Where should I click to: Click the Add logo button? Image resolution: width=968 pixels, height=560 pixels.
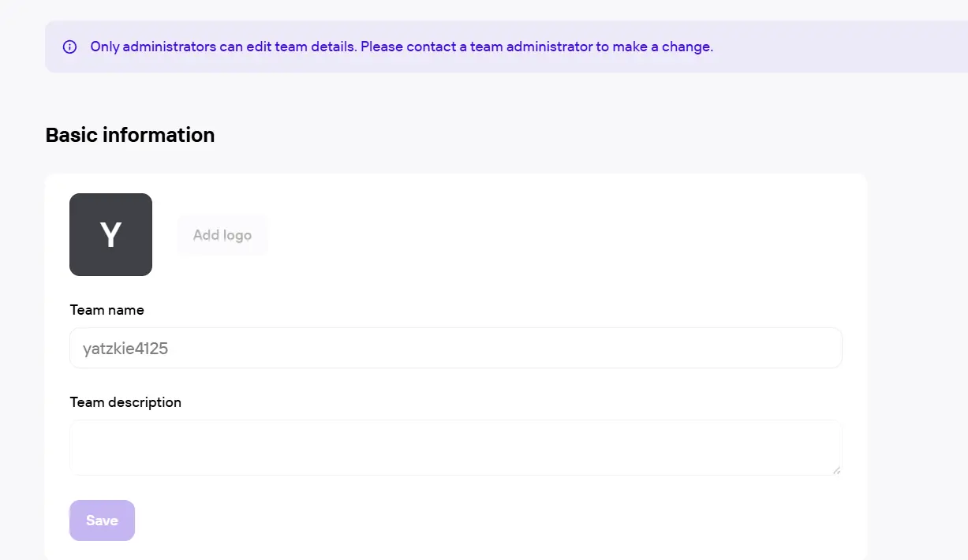coord(222,235)
